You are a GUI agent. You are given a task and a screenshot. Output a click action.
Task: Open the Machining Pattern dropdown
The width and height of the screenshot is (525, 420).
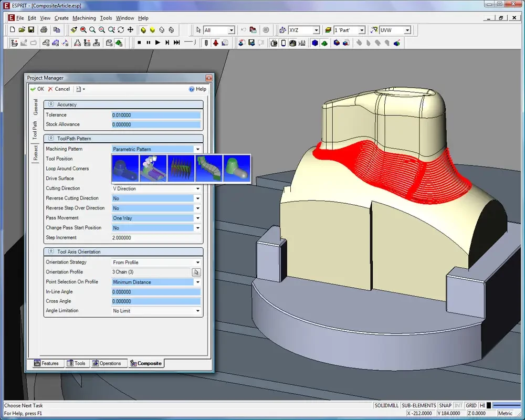(198, 150)
